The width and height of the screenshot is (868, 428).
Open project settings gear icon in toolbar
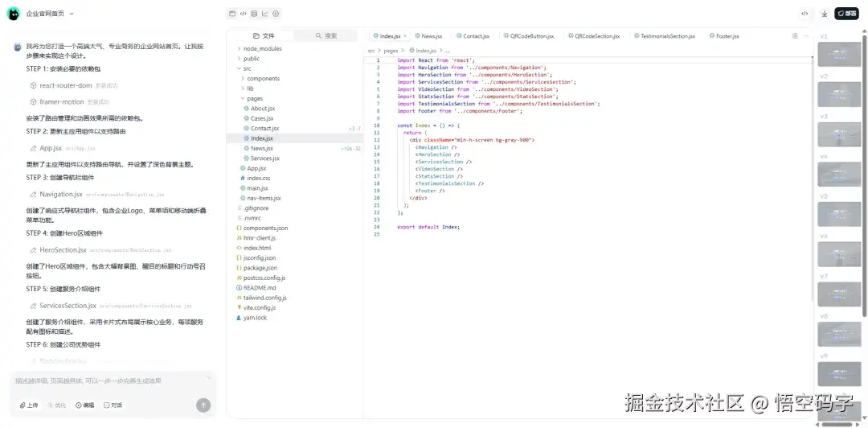[x=276, y=14]
